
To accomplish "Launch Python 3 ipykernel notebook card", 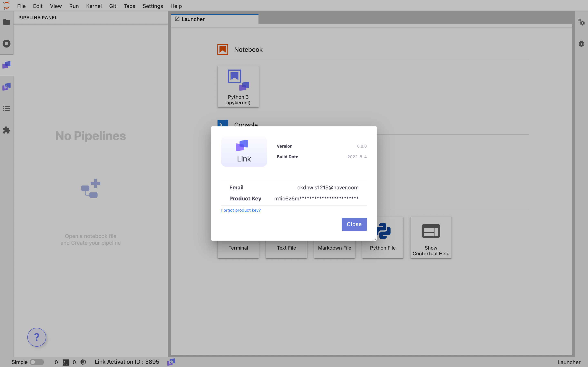I will pos(238,87).
